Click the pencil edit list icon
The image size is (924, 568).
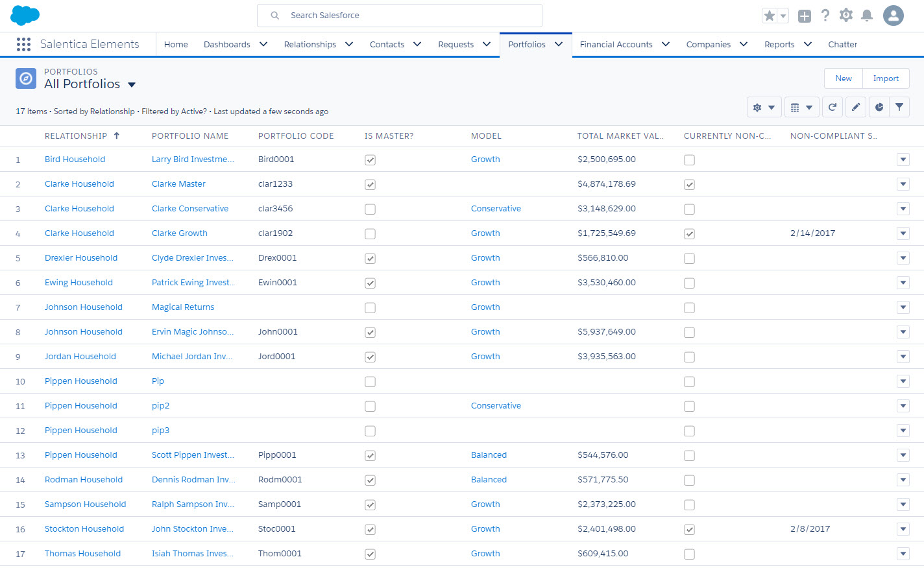(855, 108)
